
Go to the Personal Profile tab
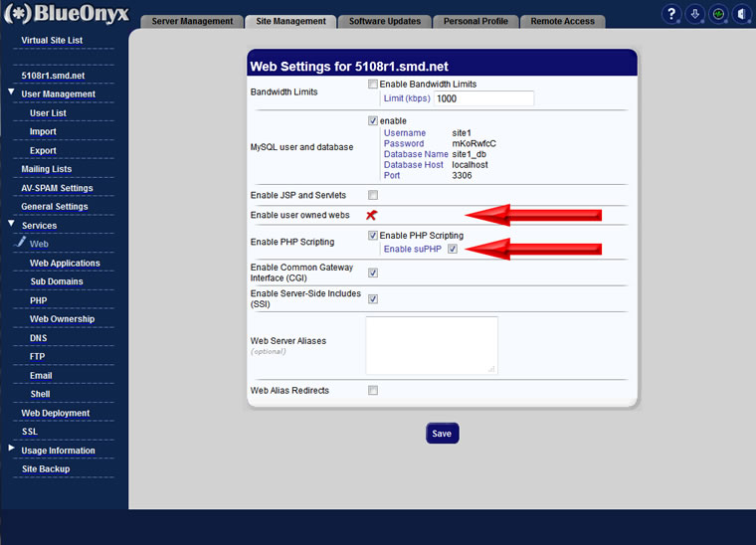tap(475, 21)
